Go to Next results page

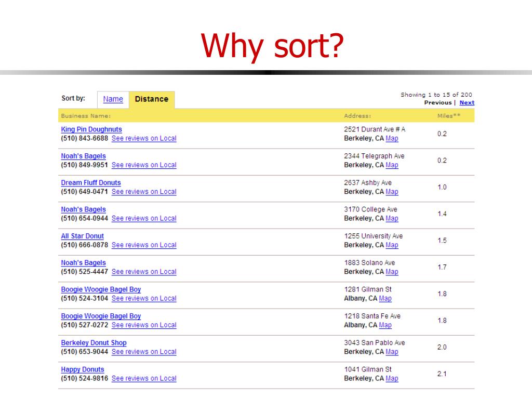[467, 102]
